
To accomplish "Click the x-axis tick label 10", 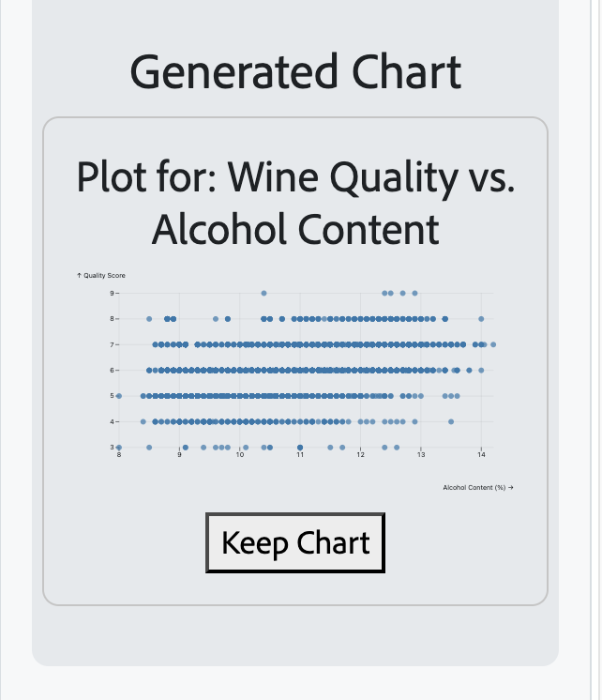I will pyautogui.click(x=240, y=456).
